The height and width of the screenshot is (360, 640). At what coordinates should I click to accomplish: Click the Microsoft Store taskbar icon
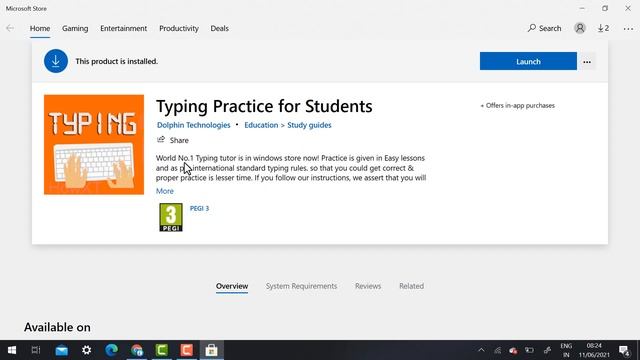(211, 350)
